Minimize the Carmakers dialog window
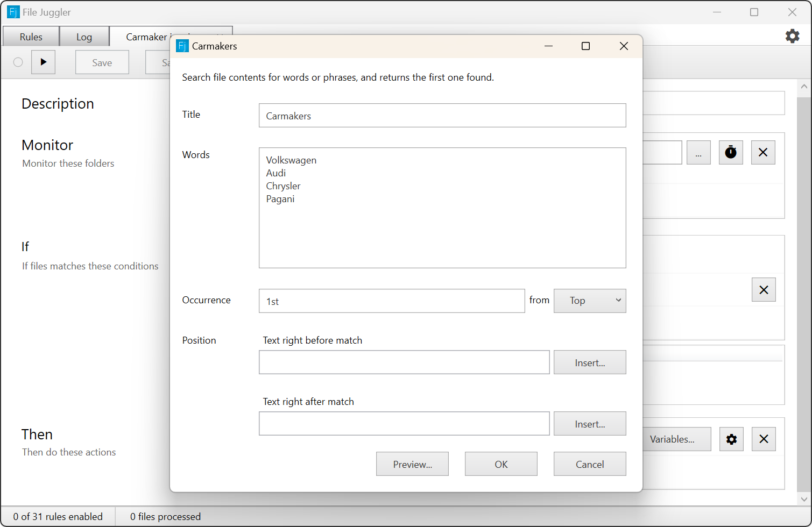The image size is (812, 527). (549, 46)
